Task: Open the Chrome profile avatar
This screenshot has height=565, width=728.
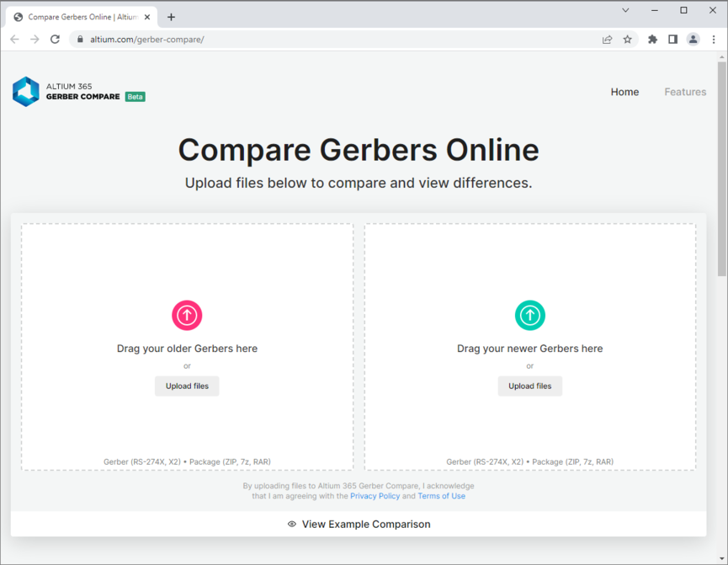Action: click(x=693, y=39)
